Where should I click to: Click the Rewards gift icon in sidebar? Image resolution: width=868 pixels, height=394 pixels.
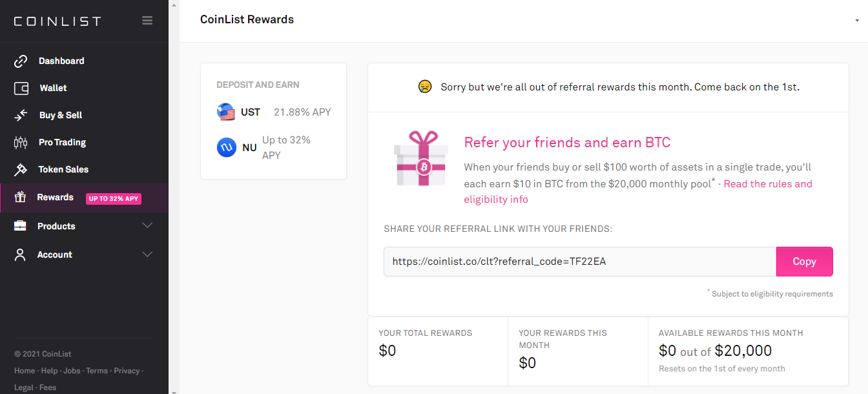tap(21, 197)
